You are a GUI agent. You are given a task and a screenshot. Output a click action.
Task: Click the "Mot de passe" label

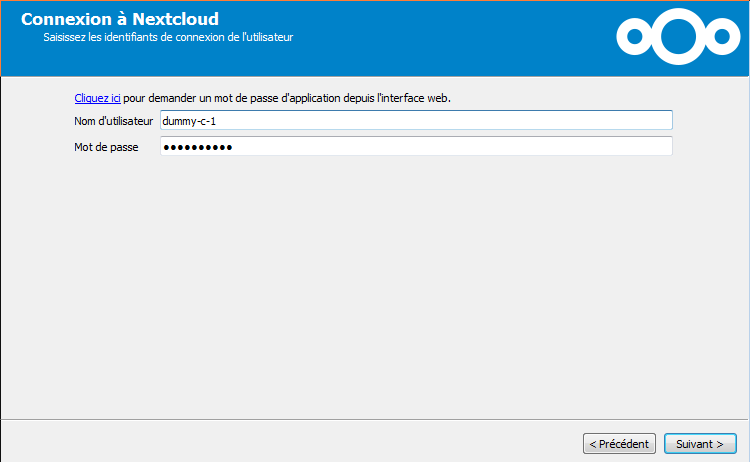pos(105,147)
